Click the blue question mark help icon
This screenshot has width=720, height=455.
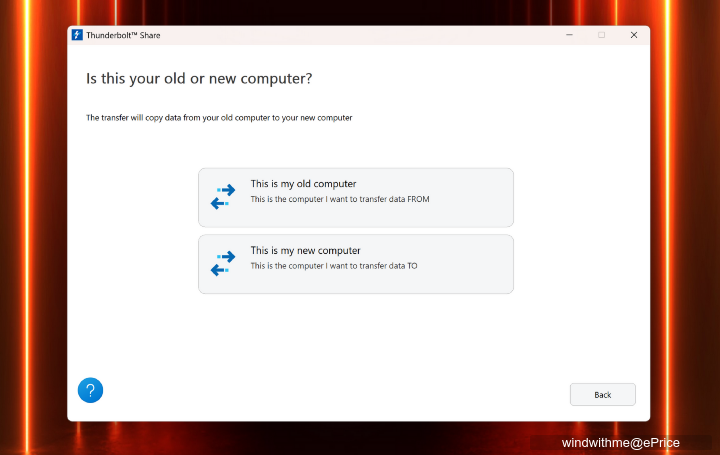[x=90, y=390]
